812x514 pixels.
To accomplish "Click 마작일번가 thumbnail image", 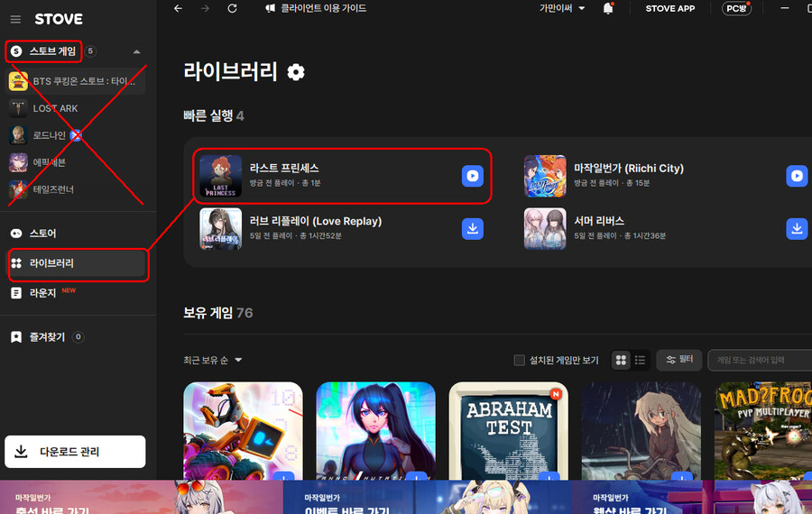I will pyautogui.click(x=545, y=176).
